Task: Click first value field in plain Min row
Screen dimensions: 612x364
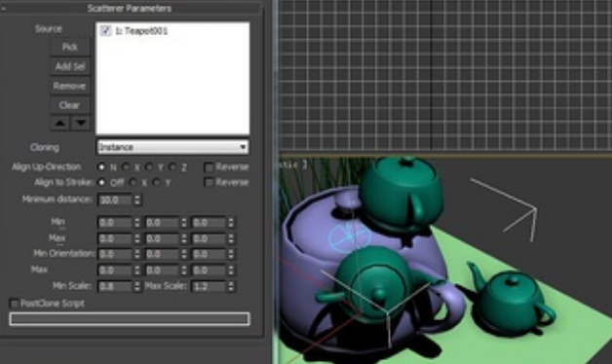Action: click(115, 223)
